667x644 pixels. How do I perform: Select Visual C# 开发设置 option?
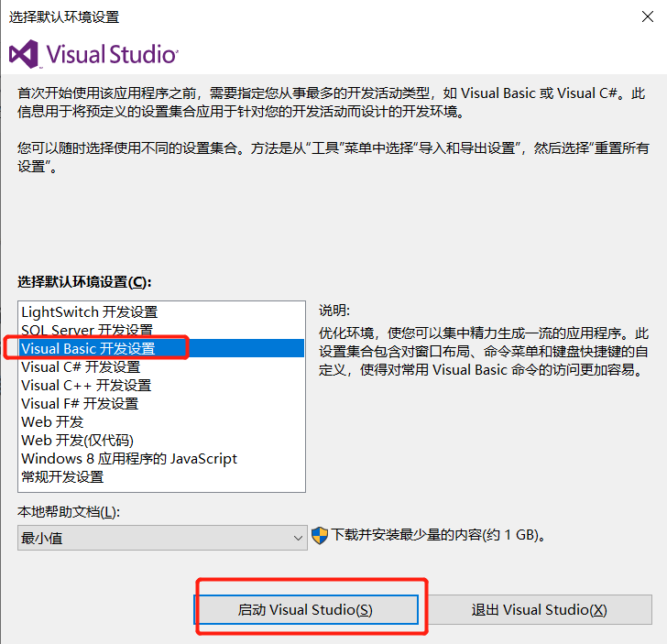tap(161, 366)
